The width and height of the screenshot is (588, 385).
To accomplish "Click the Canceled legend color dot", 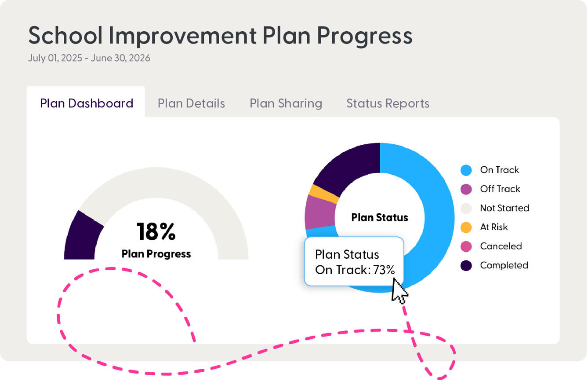I will pos(466,246).
